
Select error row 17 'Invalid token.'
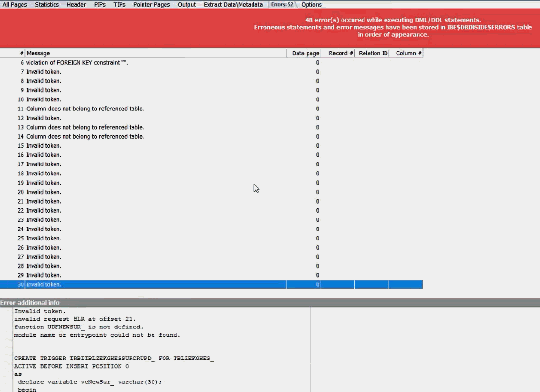211,164
